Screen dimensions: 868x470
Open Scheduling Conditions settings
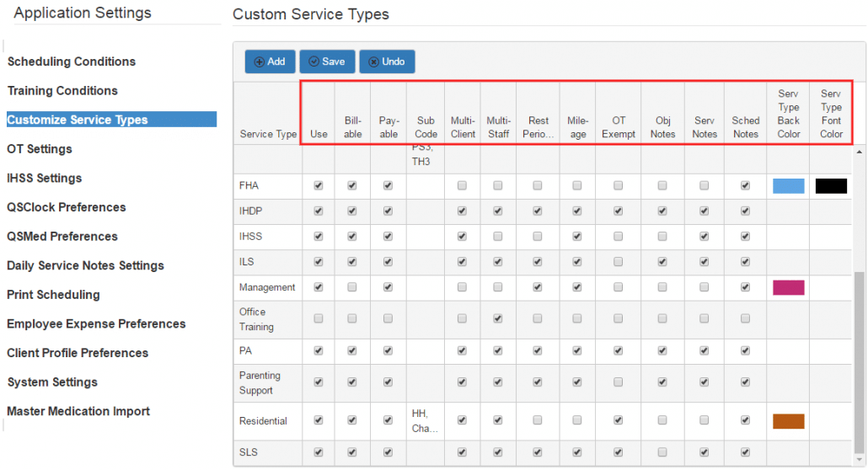coord(72,61)
